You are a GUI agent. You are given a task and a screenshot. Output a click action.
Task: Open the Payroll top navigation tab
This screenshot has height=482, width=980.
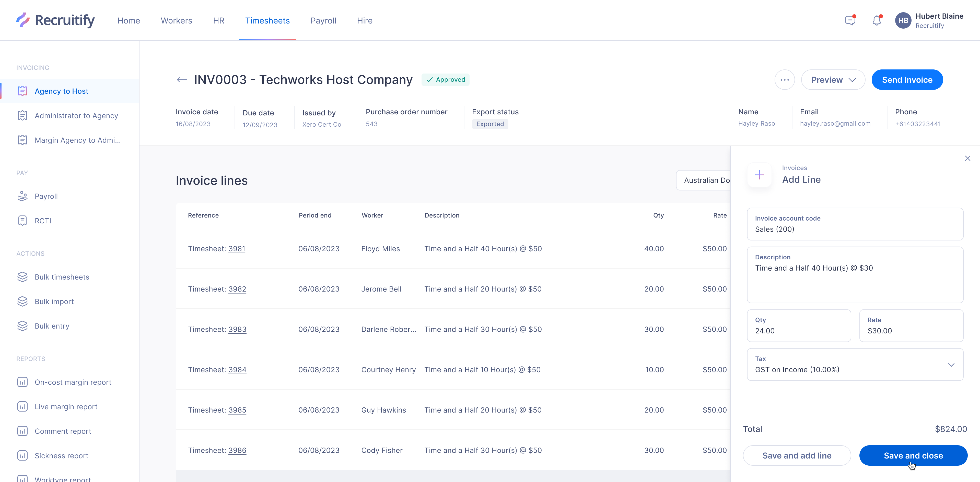pyautogui.click(x=323, y=20)
